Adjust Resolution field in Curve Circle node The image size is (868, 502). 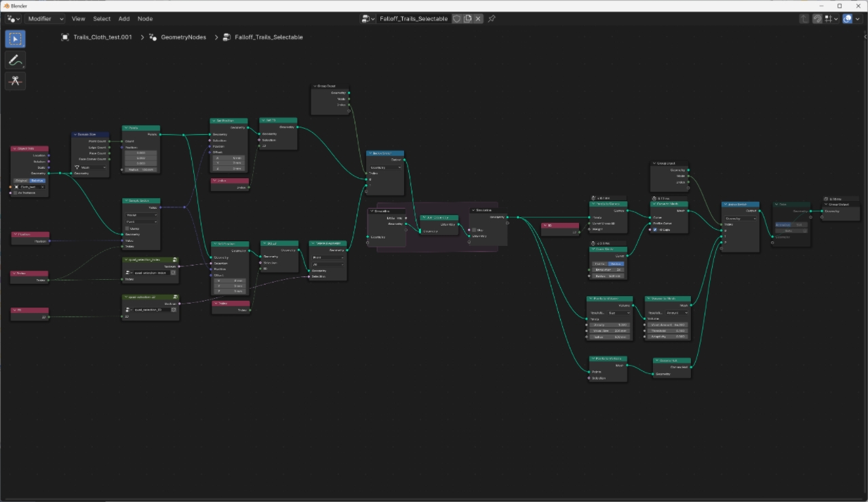[x=608, y=270]
